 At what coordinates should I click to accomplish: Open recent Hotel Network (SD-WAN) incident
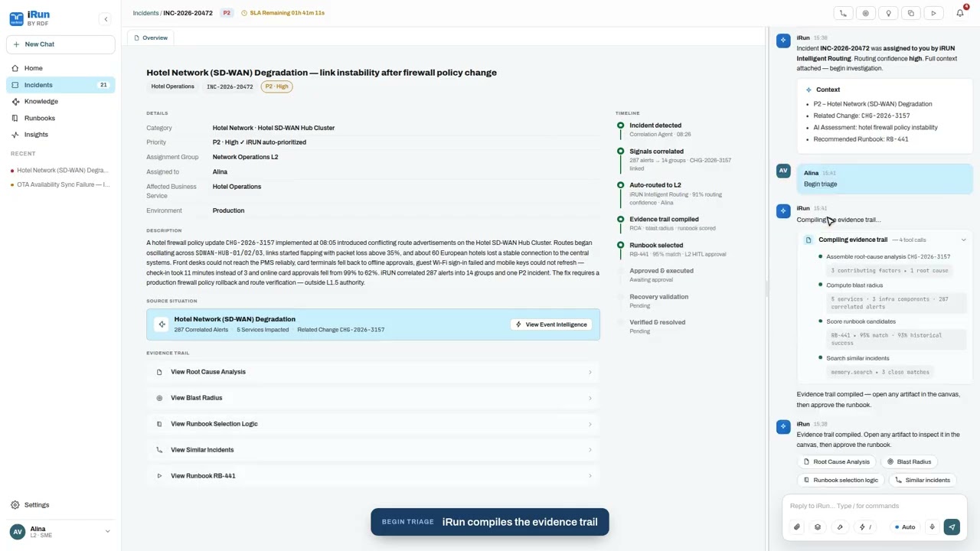coord(60,170)
